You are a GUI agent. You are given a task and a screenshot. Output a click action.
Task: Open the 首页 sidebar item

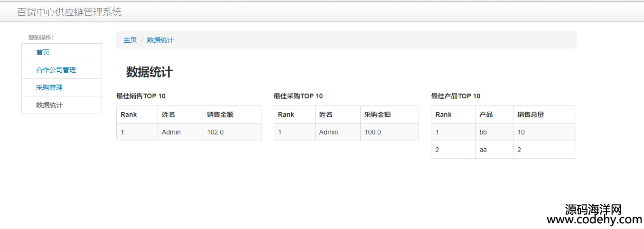click(x=62, y=52)
